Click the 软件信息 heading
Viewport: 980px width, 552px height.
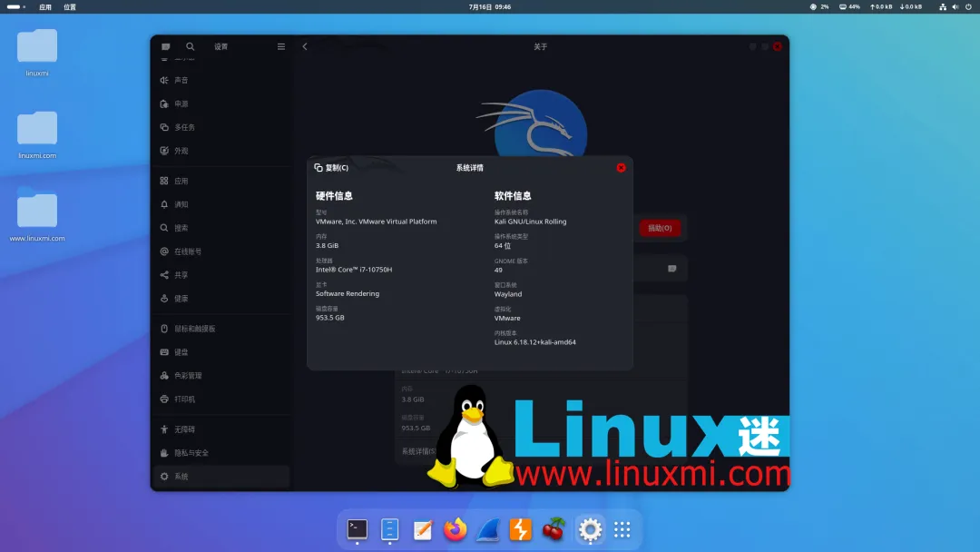513,196
